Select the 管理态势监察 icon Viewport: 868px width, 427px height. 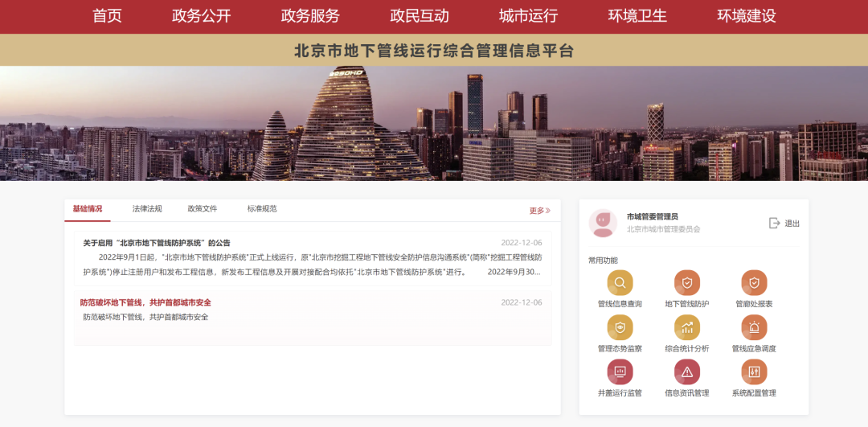pyautogui.click(x=620, y=327)
